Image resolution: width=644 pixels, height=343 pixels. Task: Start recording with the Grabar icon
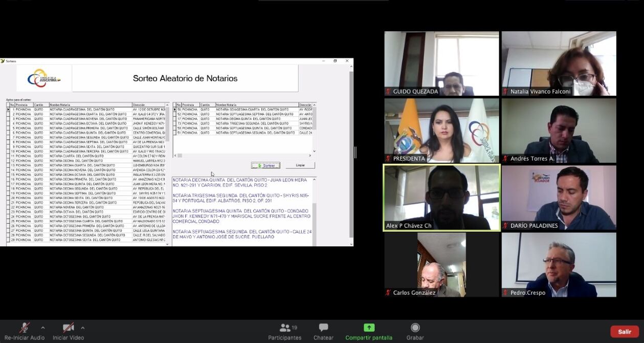[415, 328]
